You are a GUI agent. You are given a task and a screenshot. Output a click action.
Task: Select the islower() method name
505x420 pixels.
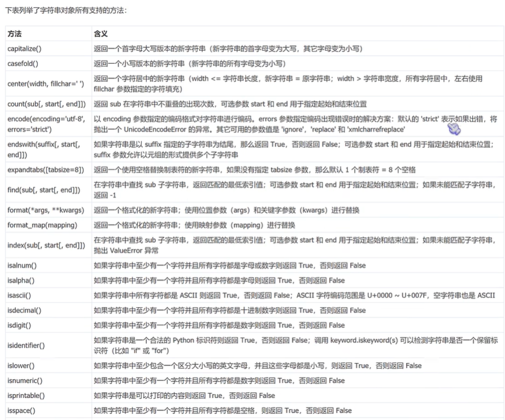pyautogui.click(x=21, y=366)
